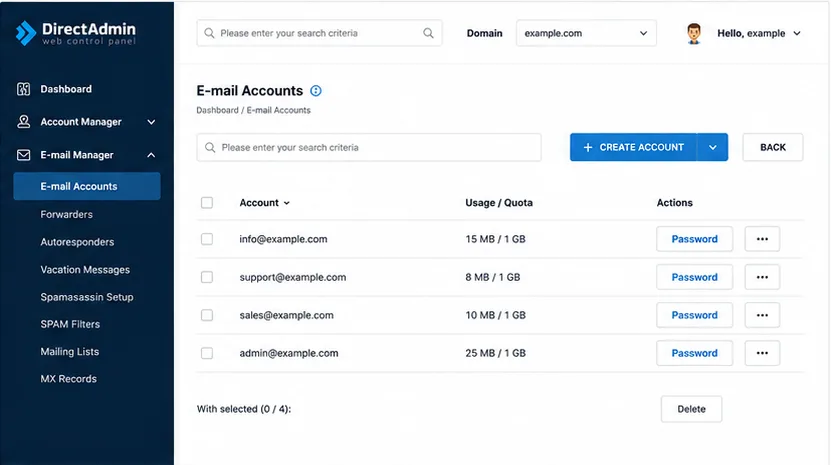This screenshot has height=465, width=831.
Task: Expand the Hello, example user menu
Action: [759, 33]
